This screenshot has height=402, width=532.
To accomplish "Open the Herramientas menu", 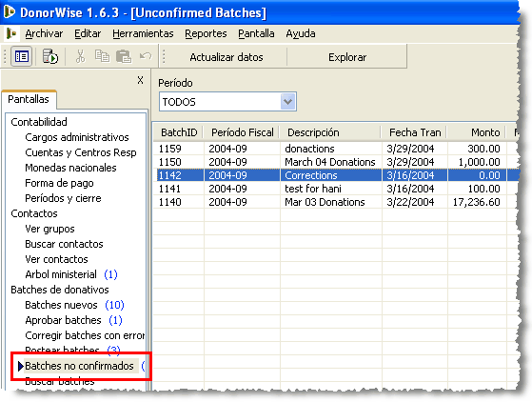I will tap(143, 33).
